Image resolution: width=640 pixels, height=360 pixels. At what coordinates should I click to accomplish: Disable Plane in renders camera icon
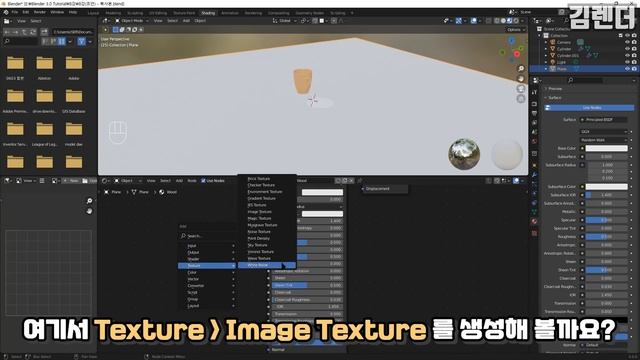(x=634, y=69)
